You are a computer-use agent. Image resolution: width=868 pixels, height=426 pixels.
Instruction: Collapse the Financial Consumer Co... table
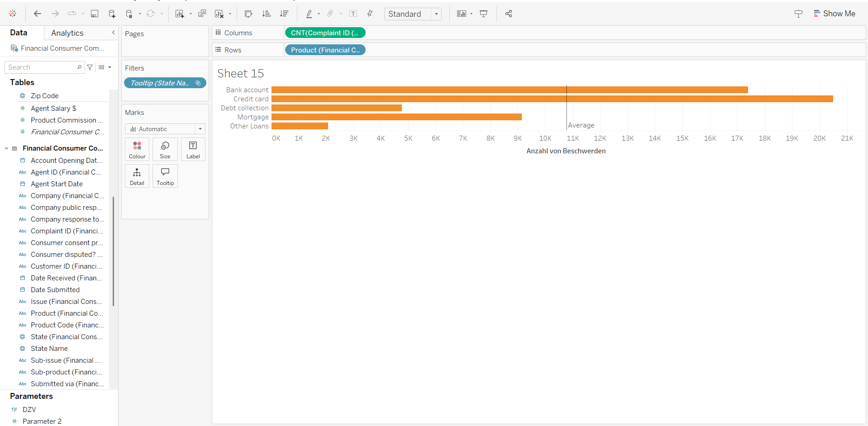tap(6, 148)
